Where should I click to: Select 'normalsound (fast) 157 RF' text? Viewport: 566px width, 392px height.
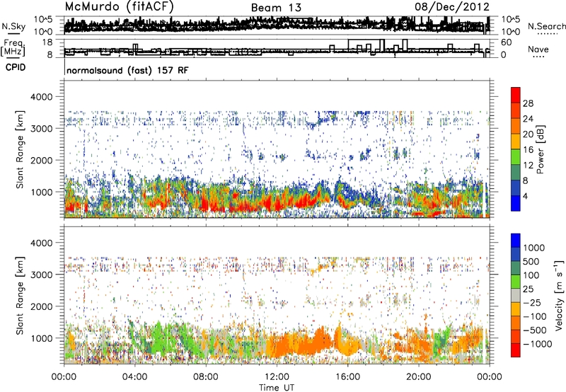coord(127,70)
